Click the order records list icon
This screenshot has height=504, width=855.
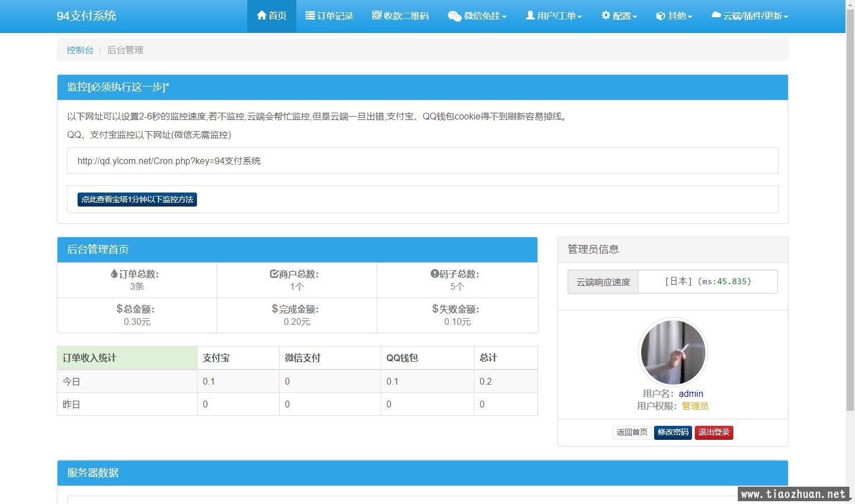click(310, 16)
